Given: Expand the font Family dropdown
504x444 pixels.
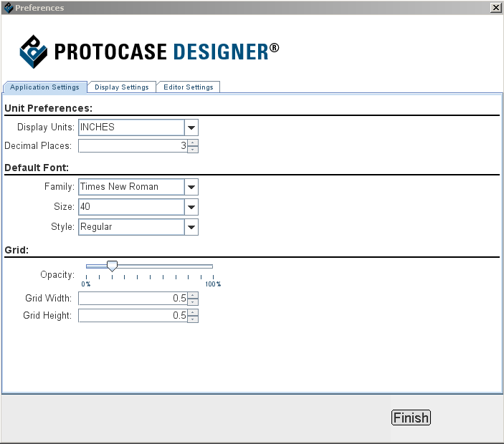Looking at the screenshot, I should click(191, 187).
